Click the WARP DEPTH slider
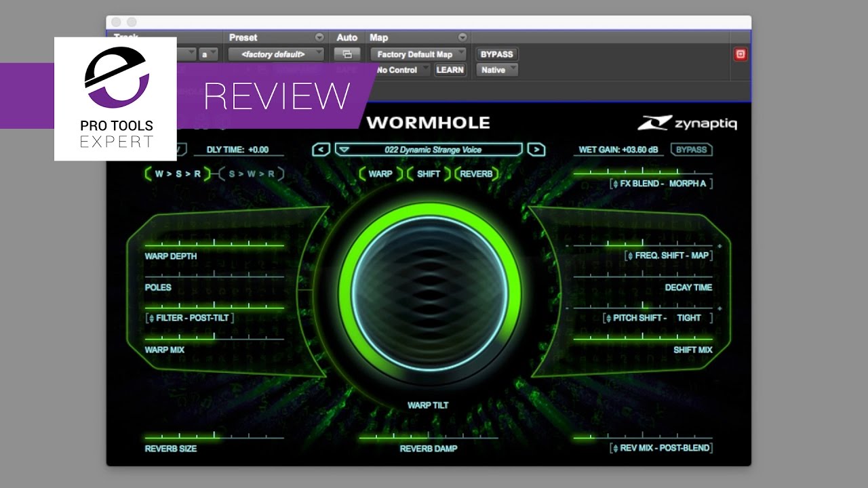This screenshot has width=868, height=488. pos(214,245)
